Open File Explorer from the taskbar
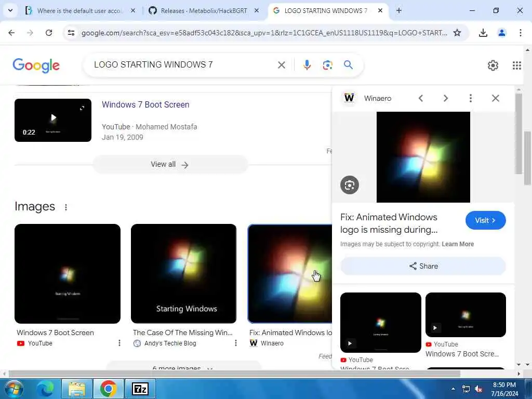The image size is (532, 399). click(77, 389)
